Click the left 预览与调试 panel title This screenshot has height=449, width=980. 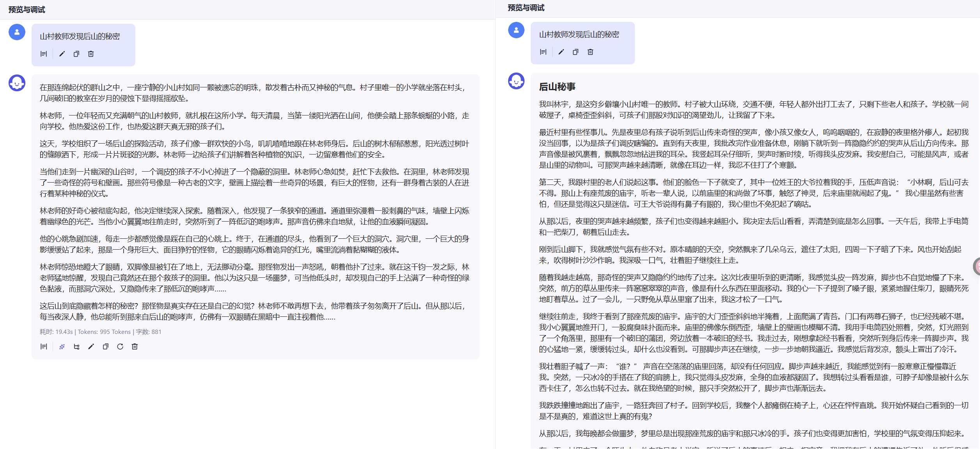(x=27, y=9)
